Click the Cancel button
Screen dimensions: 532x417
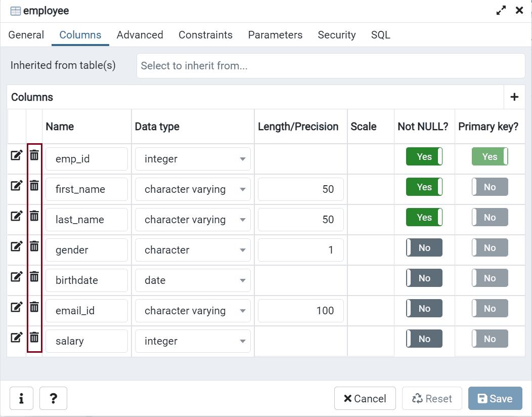365,399
